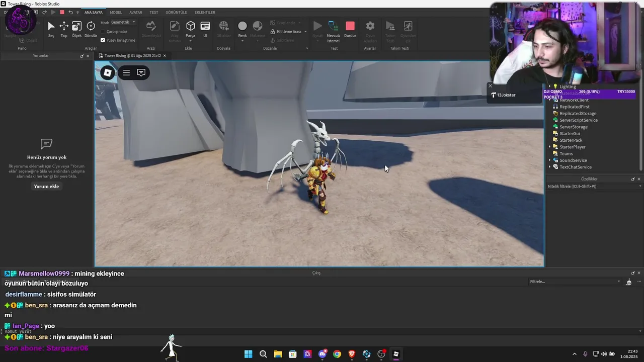Open the Renk color tool
644x362 pixels.
(x=243, y=29)
